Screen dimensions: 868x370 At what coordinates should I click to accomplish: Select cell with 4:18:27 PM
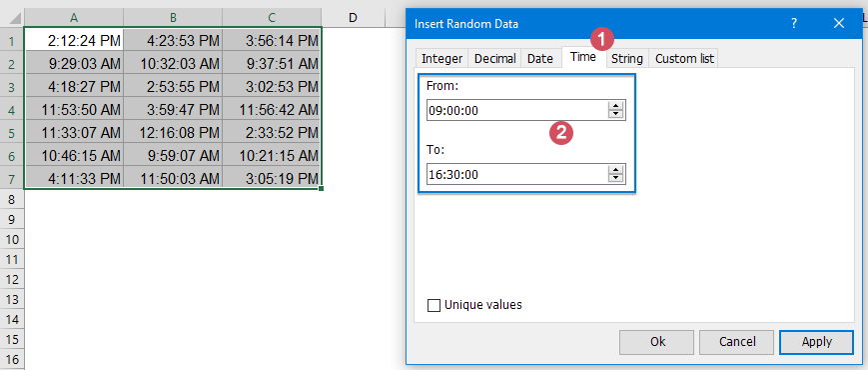(74, 86)
